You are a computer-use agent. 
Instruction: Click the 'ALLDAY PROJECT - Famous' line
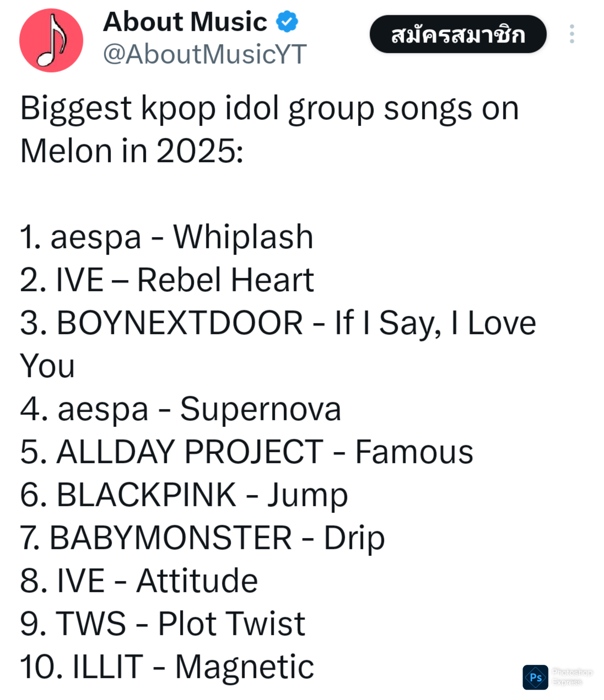coord(246,452)
